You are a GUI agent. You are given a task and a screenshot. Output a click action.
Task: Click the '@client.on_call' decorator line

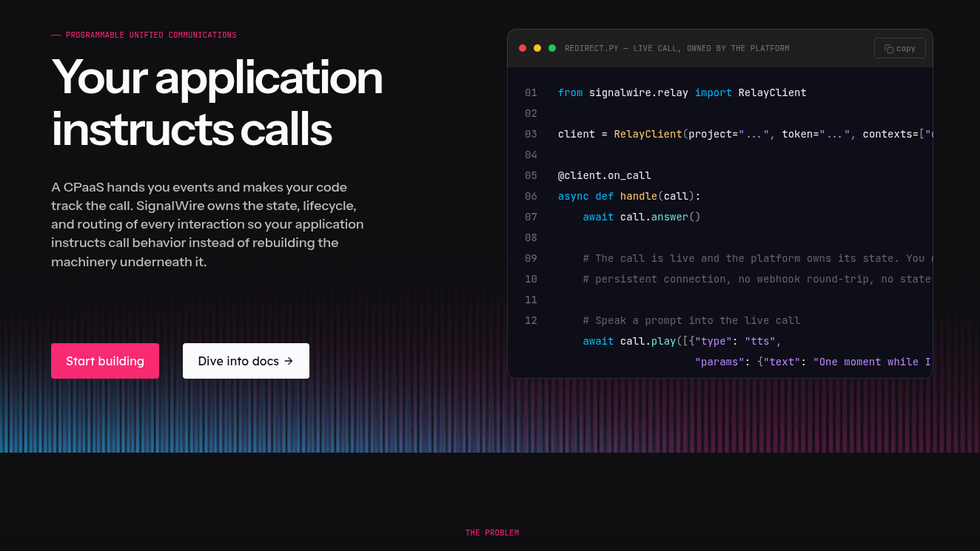coord(605,175)
